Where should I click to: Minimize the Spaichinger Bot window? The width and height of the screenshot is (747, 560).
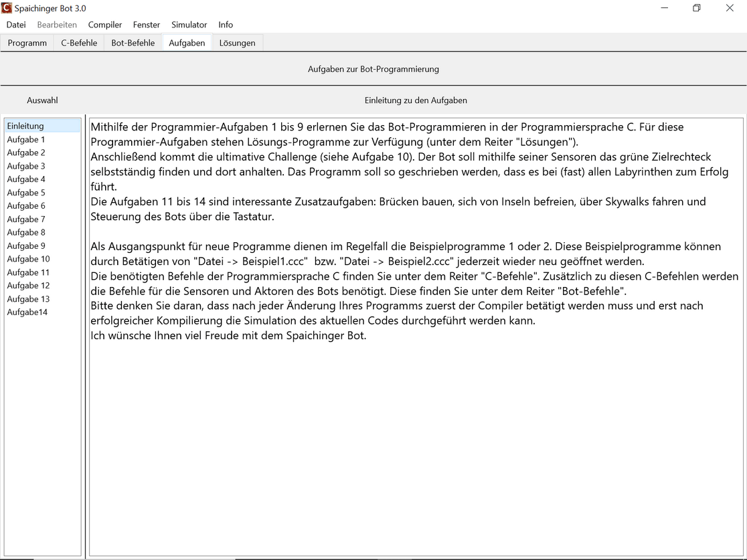coord(664,8)
